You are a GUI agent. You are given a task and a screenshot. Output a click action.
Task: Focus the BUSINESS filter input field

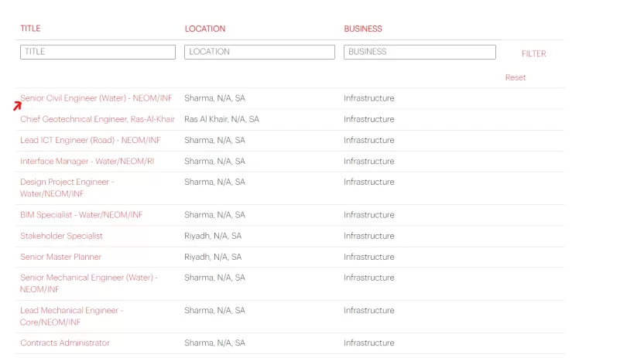coord(420,52)
